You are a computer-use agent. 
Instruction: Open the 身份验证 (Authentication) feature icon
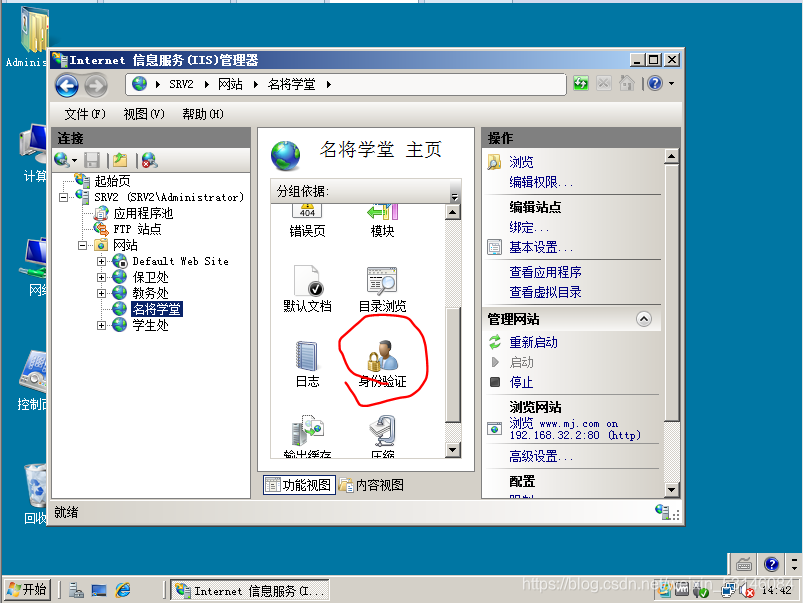383,363
